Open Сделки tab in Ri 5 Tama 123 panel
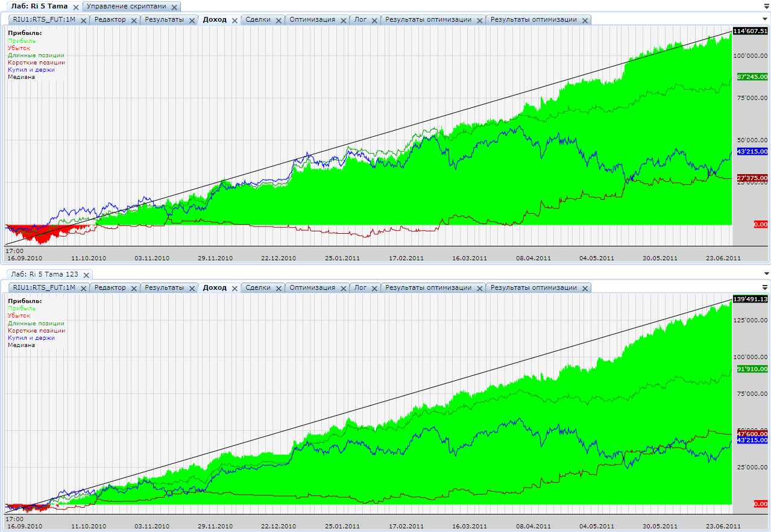771x532 pixels. (x=258, y=287)
